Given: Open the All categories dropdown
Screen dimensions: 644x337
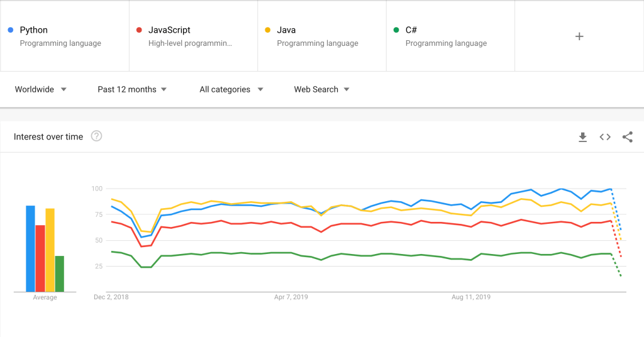Looking at the screenshot, I should coord(231,89).
